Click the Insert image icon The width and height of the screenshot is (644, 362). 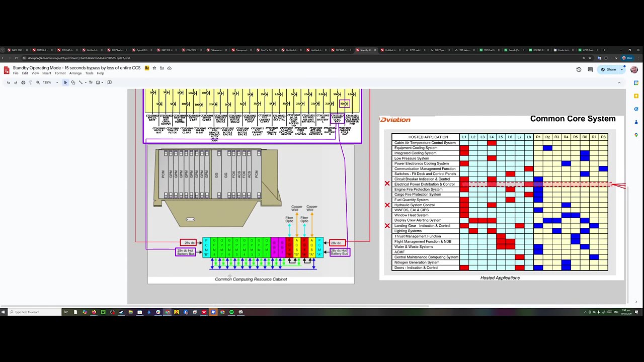(98, 82)
